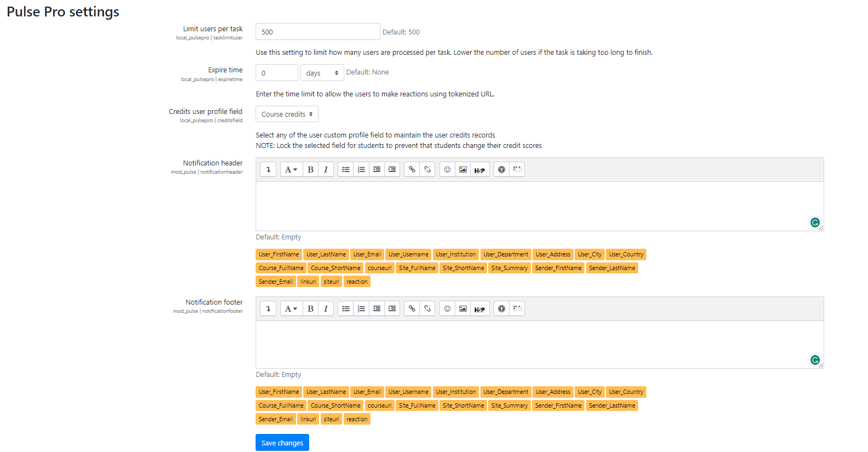Toggle bold in Notification header editor
This screenshot has height=452, width=868.
(310, 170)
